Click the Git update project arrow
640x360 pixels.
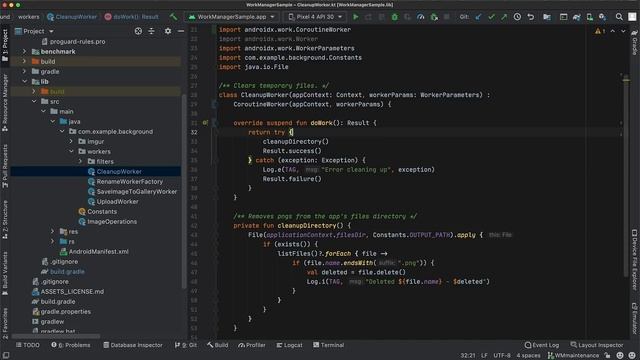click(x=478, y=17)
